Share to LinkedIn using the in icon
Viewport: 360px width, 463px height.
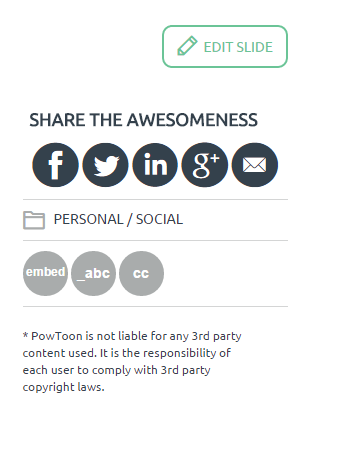(x=155, y=165)
